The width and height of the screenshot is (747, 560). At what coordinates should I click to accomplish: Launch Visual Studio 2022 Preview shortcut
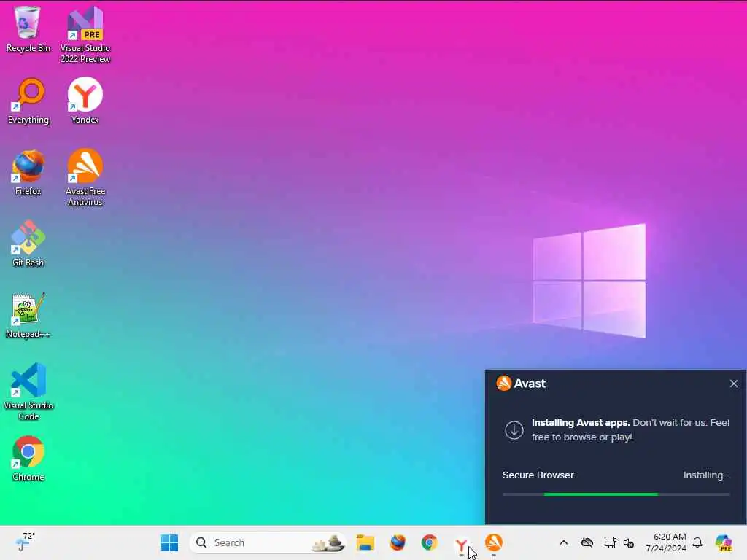pos(85,34)
